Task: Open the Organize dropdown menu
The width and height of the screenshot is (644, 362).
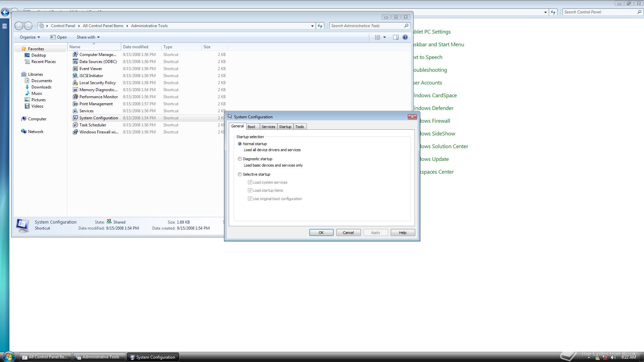Action: point(30,37)
